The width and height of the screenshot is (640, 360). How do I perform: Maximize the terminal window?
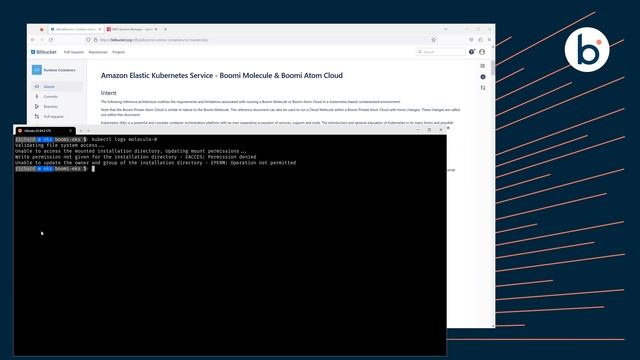tap(429, 130)
